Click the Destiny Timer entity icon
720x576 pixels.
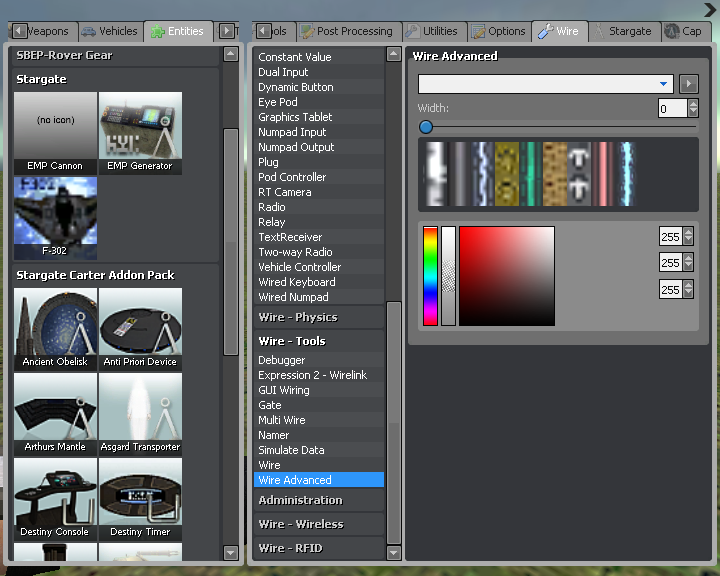pos(140,493)
